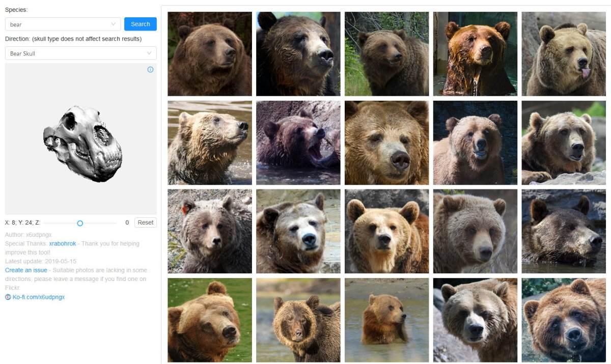Open the bear on green grass photo
611x364 pixels.
[209, 320]
